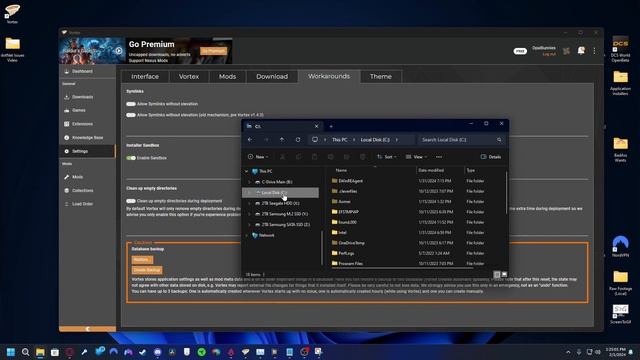Collapse This PC in the navigation tree
The image size is (640, 360).
[247, 171]
